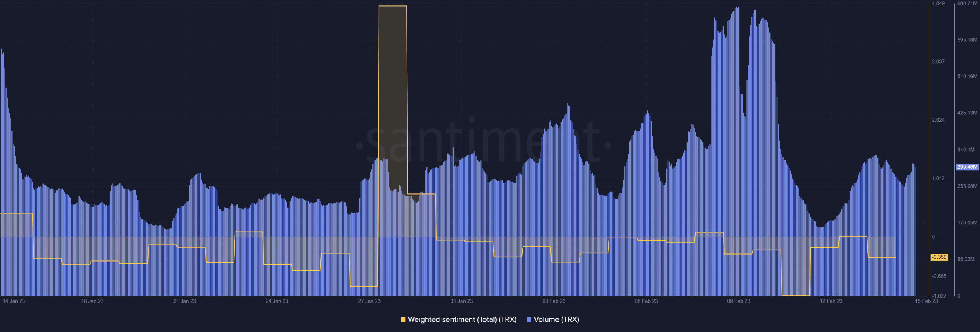980x332 pixels.
Task: Click the 24 Jan 23 date label
Action: tap(277, 301)
